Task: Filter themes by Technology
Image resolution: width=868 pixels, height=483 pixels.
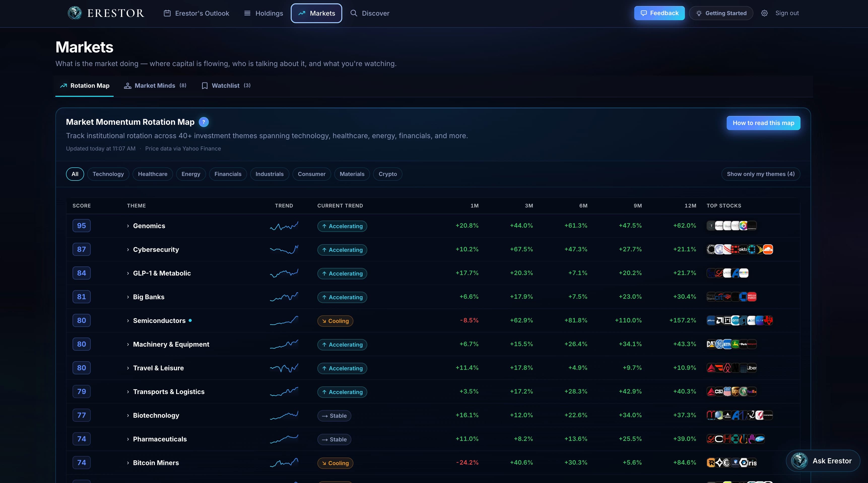Action: [108, 174]
